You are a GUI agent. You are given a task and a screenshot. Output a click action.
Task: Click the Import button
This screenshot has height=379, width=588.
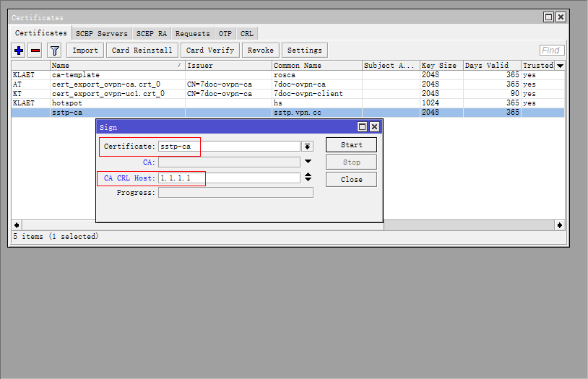(x=85, y=51)
